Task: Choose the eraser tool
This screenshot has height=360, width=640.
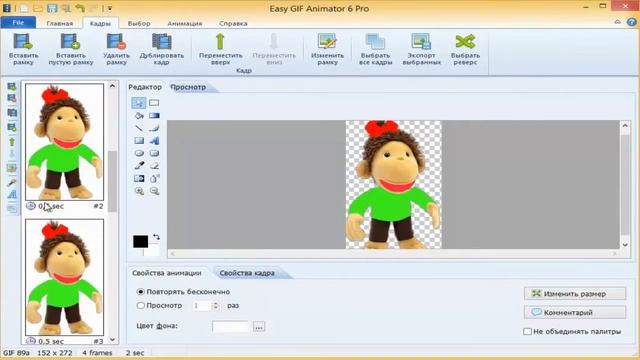Action: pyautogui.click(x=154, y=166)
